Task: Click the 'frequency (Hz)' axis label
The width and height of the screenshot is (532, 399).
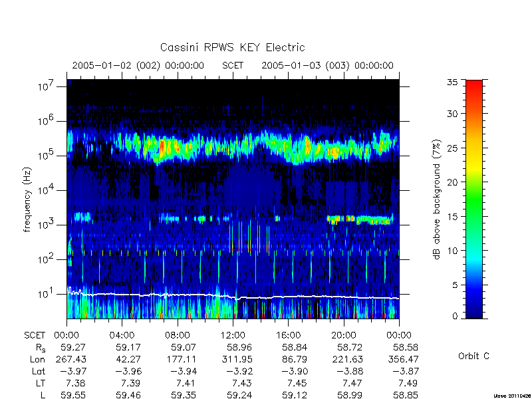Action: [27, 199]
